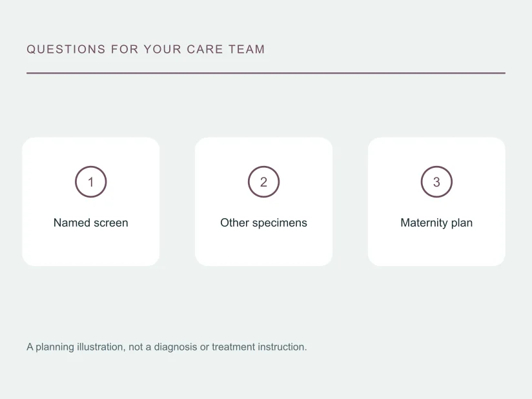Click the horizontal divider line under heading
Viewport: 532px width, 399px height.
pyautogui.click(x=266, y=73)
